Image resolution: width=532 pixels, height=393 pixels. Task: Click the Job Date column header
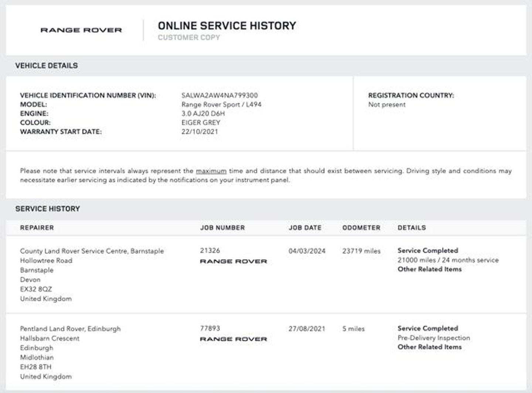[305, 228]
